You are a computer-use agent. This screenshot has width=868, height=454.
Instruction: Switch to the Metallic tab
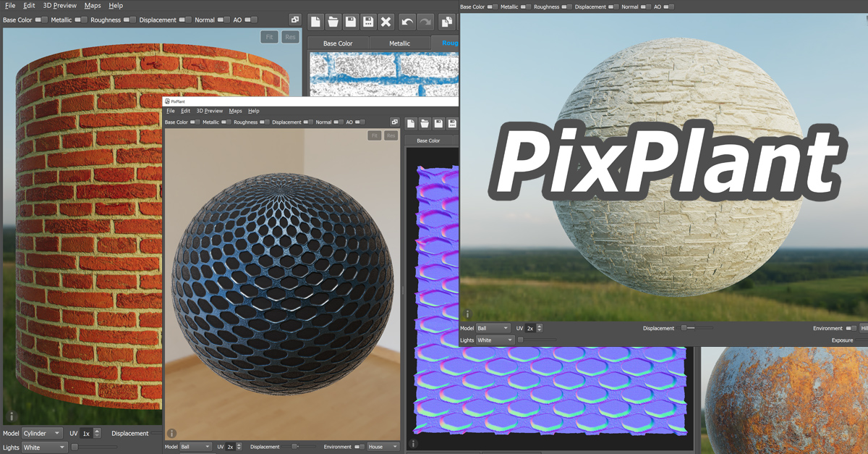[x=400, y=43]
